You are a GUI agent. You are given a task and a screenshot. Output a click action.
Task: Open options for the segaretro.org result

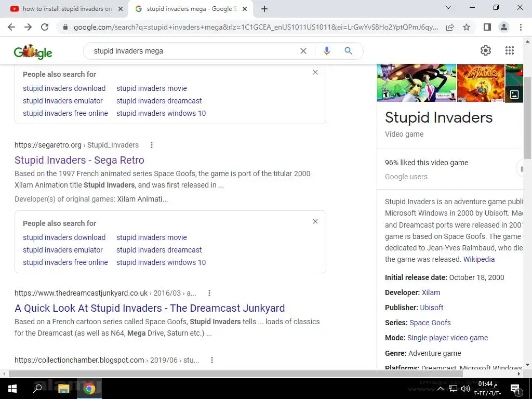[152, 145]
